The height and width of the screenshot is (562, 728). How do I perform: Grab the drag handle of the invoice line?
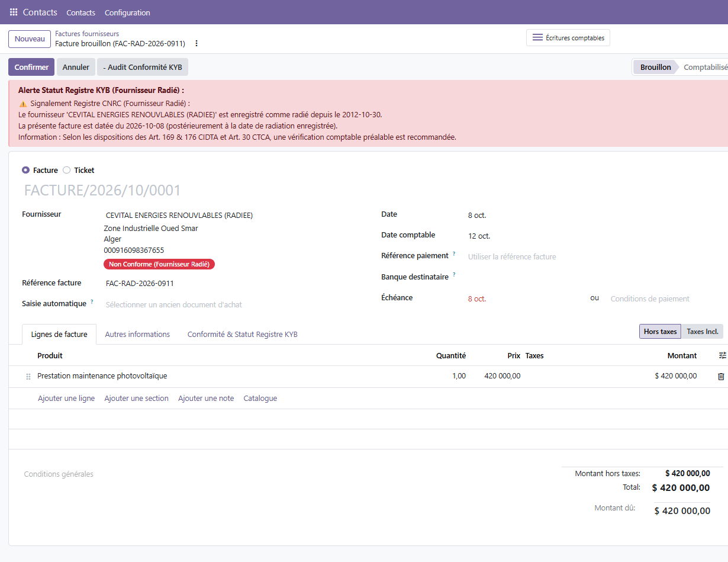pyautogui.click(x=28, y=376)
